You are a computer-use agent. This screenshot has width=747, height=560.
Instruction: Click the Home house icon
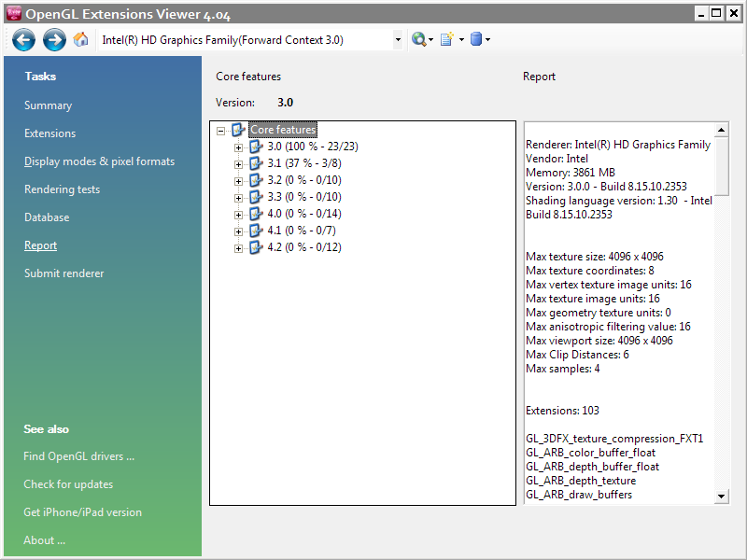tap(81, 39)
